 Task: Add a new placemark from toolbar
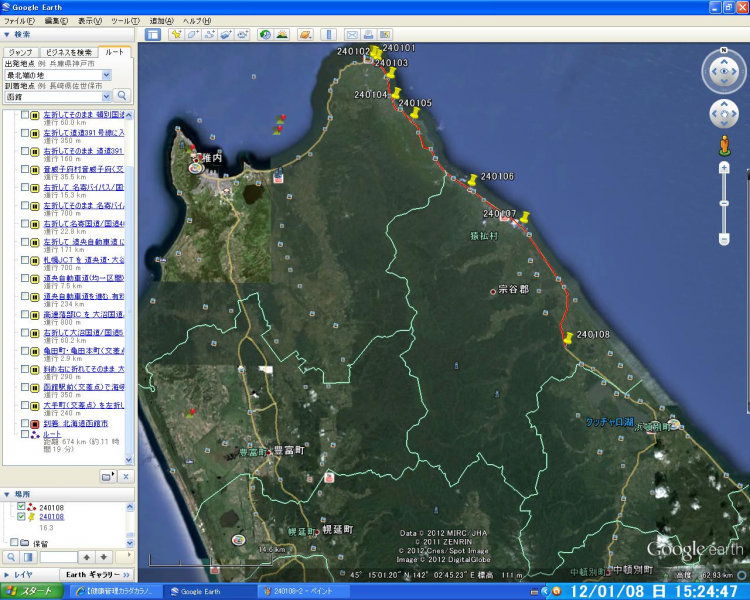(177, 34)
